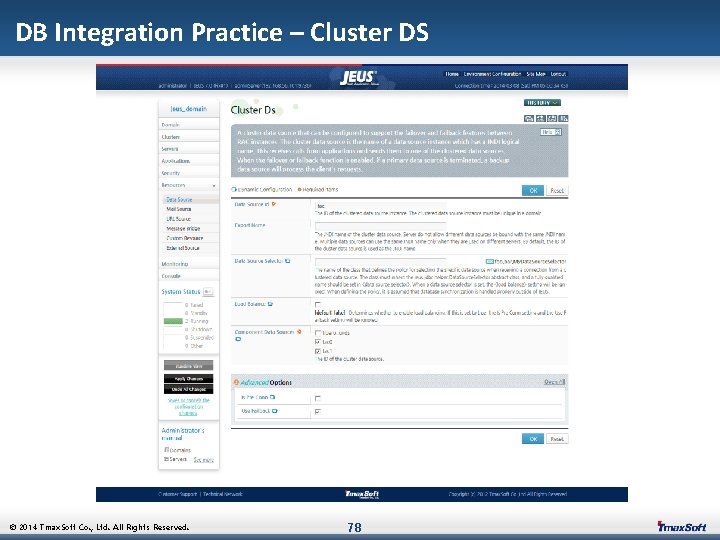Click the green Running status bar
Viewport: 720px width, 540px height.
click(x=173, y=321)
